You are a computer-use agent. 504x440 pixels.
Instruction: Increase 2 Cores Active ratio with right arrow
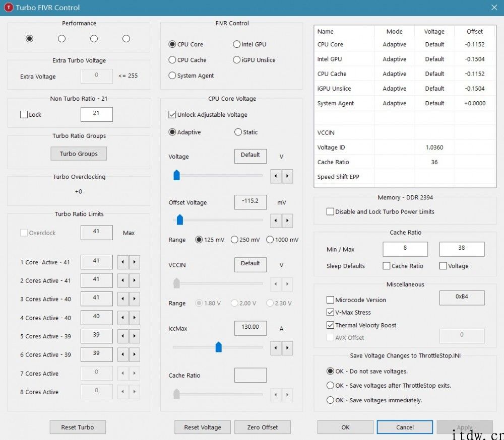click(135, 280)
